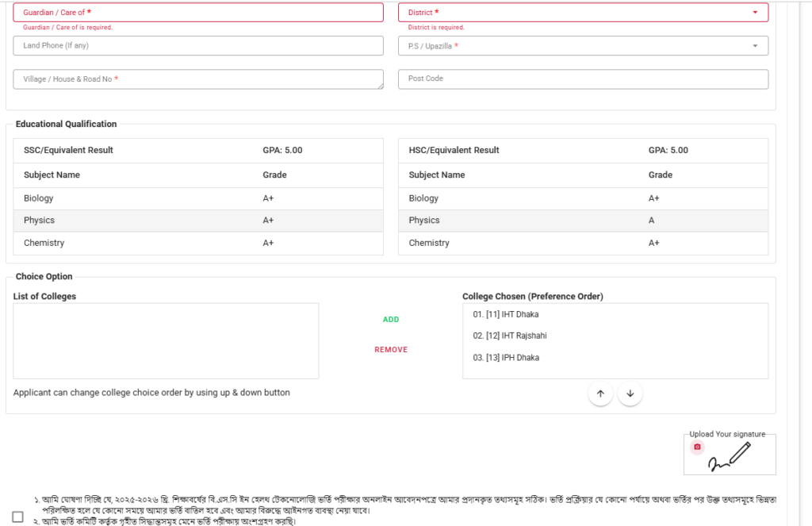Click the move up arrow button
Viewport: 812px width, 526px height.
pos(600,394)
